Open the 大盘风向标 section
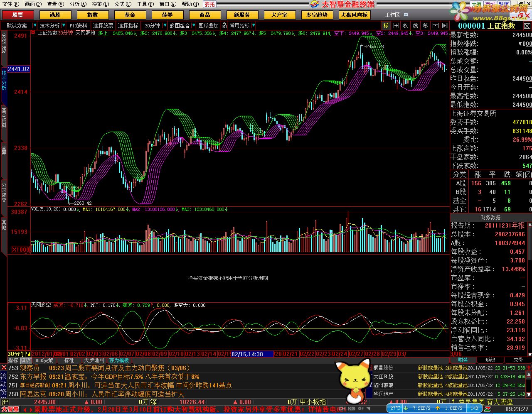This screenshot has height=414, width=532. point(354,15)
